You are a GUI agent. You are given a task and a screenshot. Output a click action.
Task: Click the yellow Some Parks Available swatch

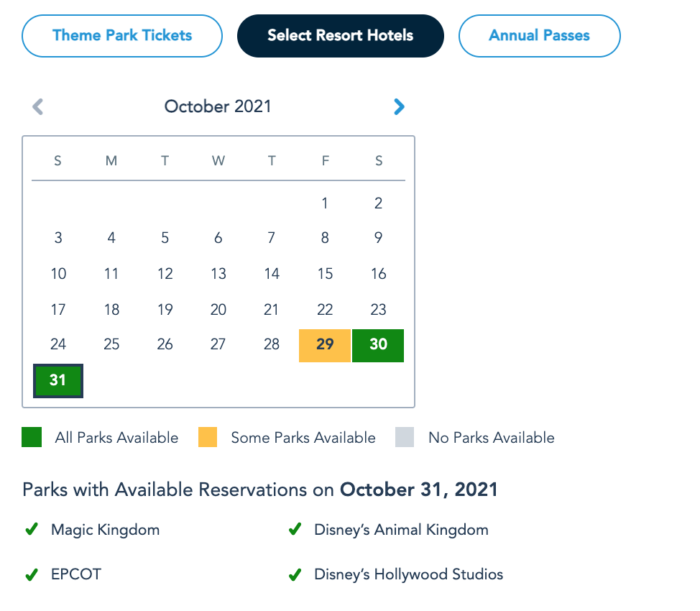(208, 437)
